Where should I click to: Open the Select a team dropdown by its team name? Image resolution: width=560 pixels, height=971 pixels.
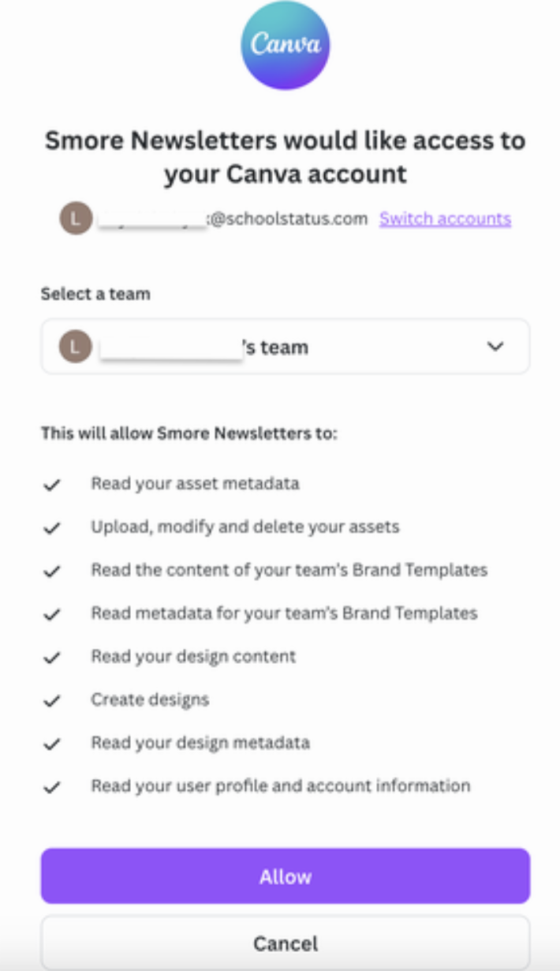[205, 347]
